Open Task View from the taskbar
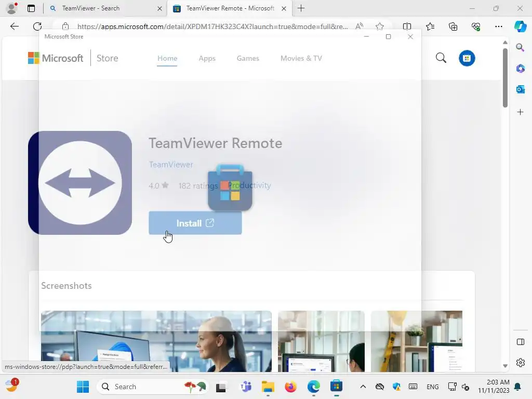Screen dimensions: 532x399 pyautogui.click(x=221, y=387)
